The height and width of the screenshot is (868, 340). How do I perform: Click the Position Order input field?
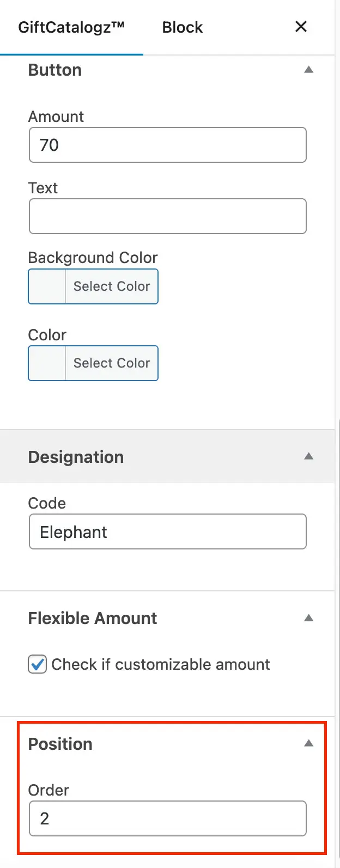coord(168,818)
